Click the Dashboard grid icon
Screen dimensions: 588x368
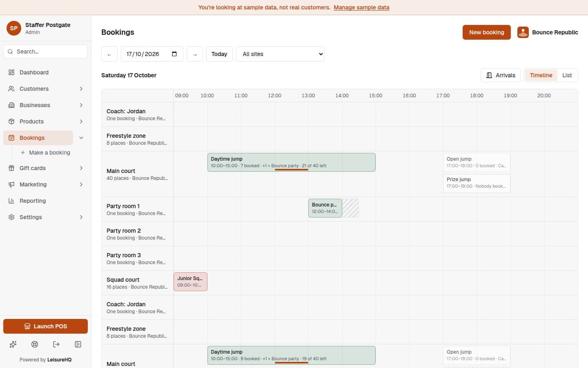click(x=11, y=72)
